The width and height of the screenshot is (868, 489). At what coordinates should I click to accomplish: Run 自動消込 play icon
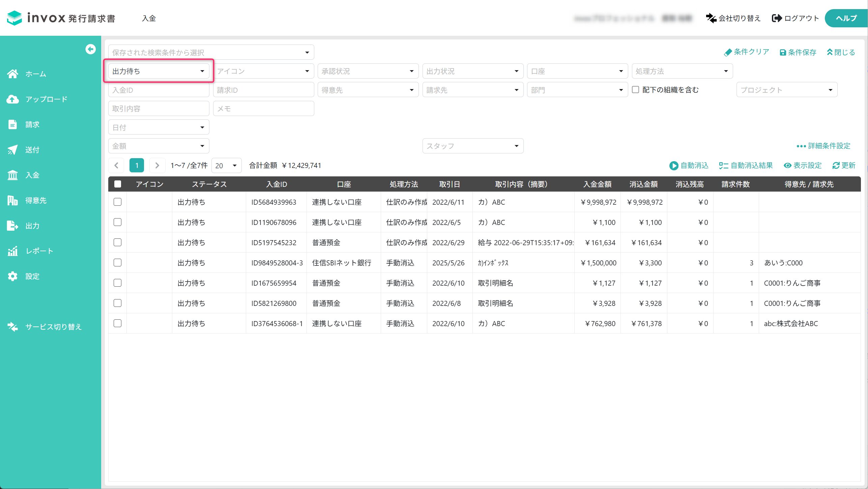pyautogui.click(x=674, y=166)
